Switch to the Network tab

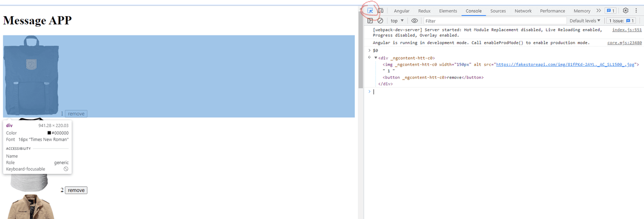point(523,11)
